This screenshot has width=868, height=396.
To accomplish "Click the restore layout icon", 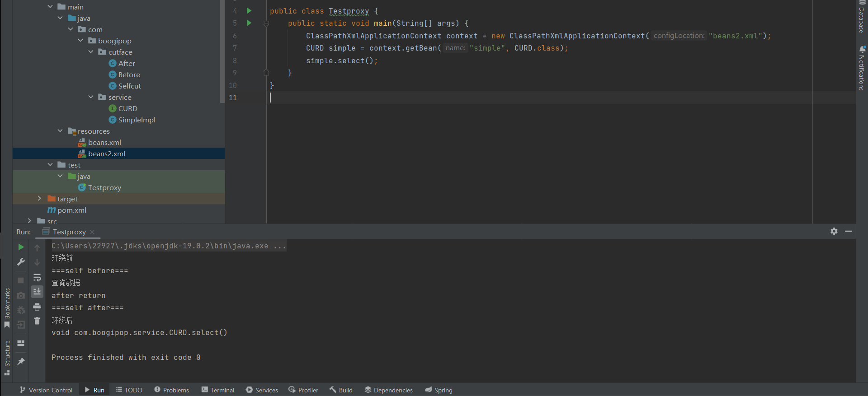I will click(21, 343).
